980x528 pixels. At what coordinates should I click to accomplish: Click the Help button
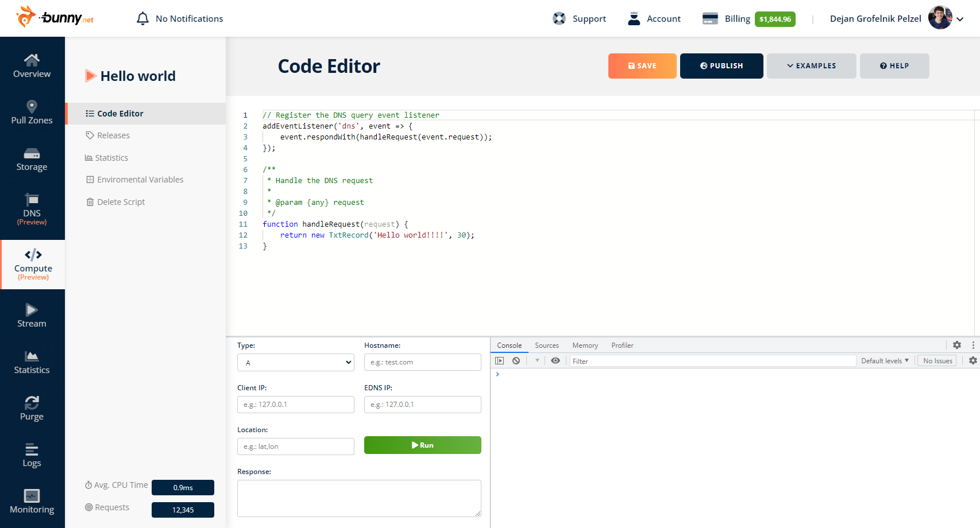tap(894, 66)
